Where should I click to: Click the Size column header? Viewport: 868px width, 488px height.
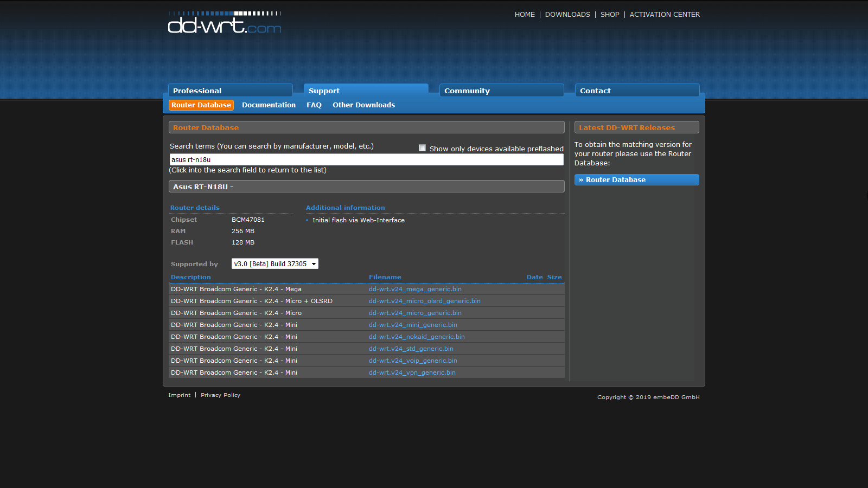554,277
